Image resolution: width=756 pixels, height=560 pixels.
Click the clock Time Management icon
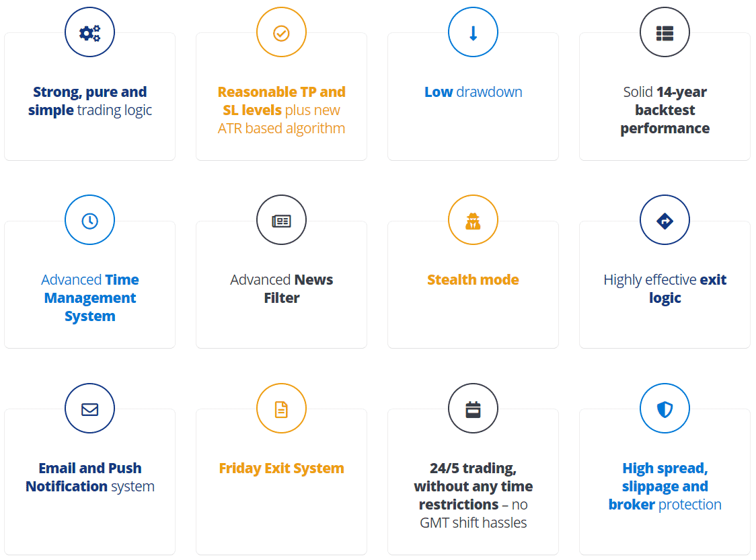point(89,220)
